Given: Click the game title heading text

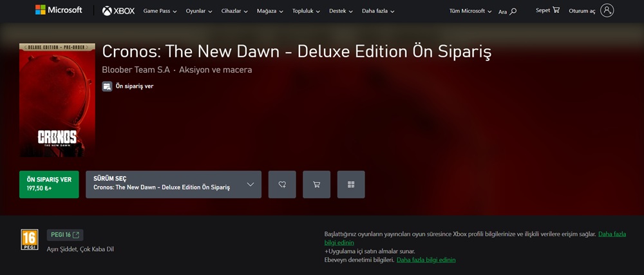Looking at the screenshot, I should click(x=296, y=52).
